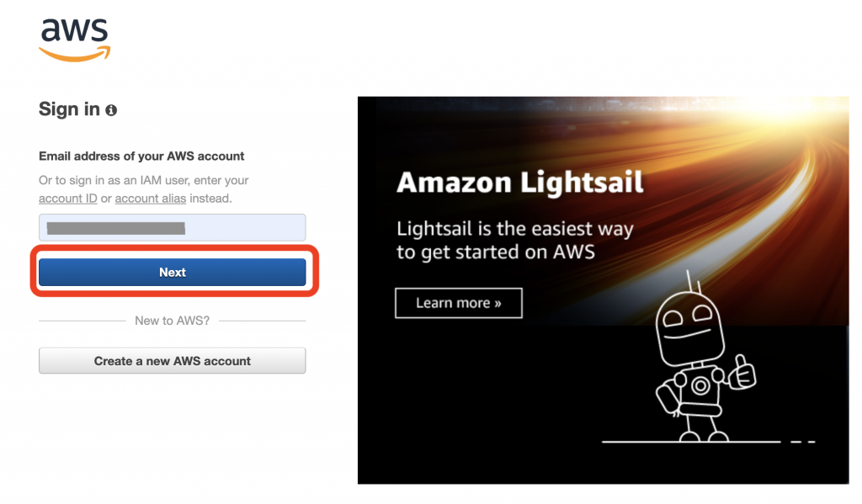Follow the account ID link
862x504 pixels.
[x=67, y=199]
